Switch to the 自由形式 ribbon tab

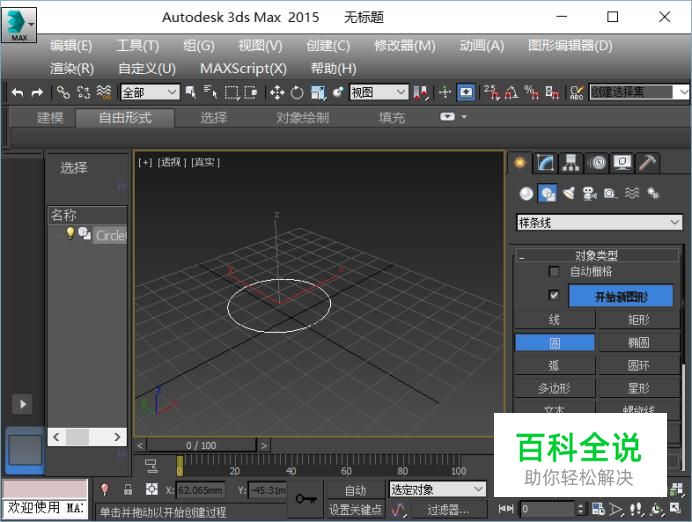click(125, 118)
